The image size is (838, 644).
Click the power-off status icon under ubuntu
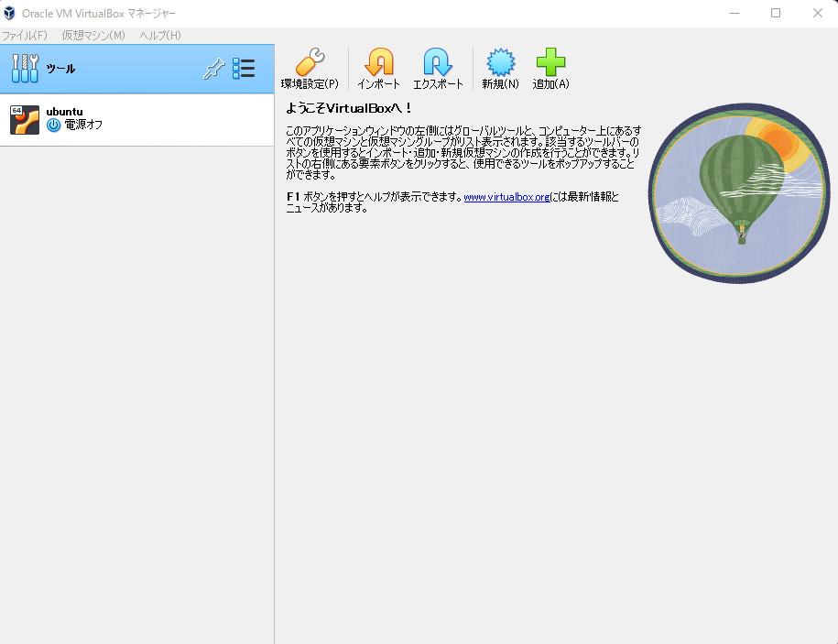[53, 126]
